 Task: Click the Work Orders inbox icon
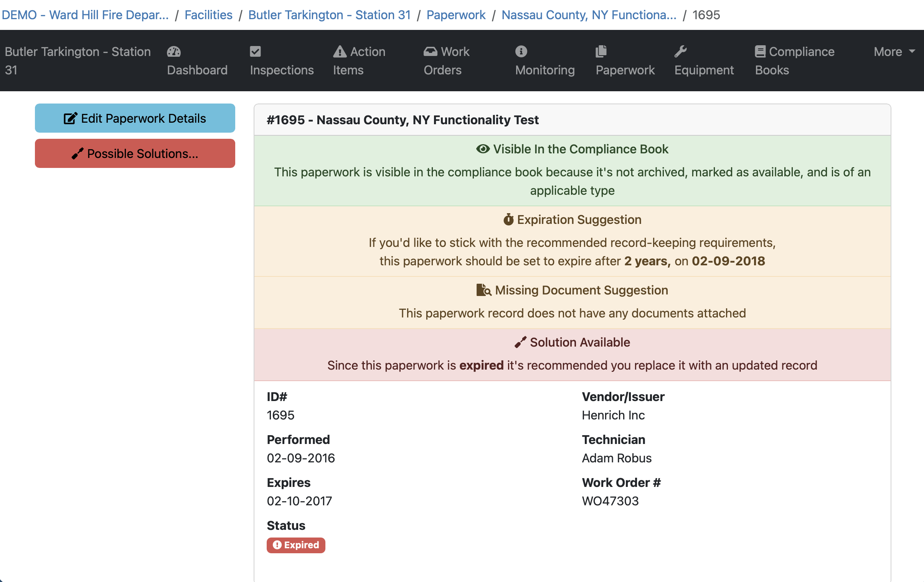coord(430,51)
